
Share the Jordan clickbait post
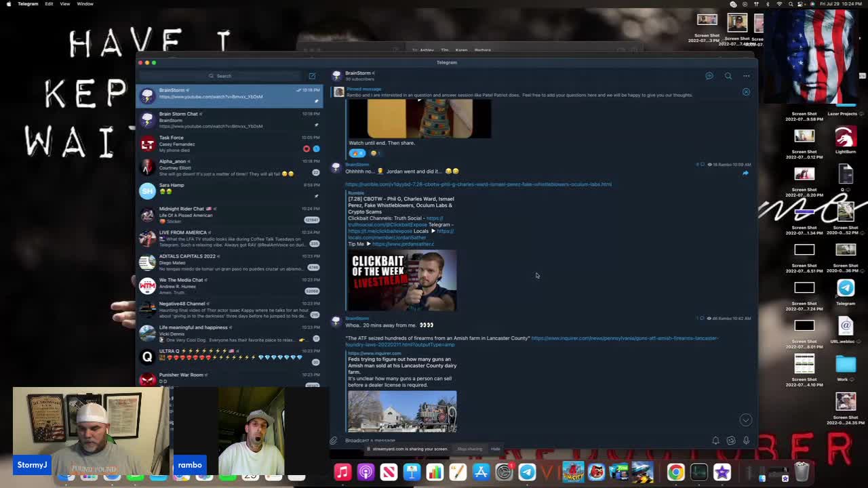[x=745, y=173]
